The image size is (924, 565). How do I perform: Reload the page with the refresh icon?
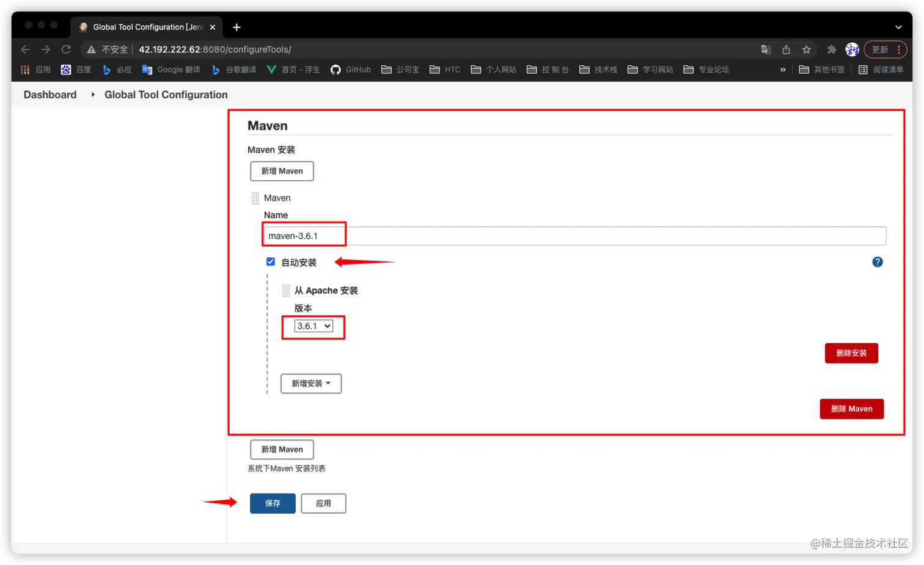[66, 49]
